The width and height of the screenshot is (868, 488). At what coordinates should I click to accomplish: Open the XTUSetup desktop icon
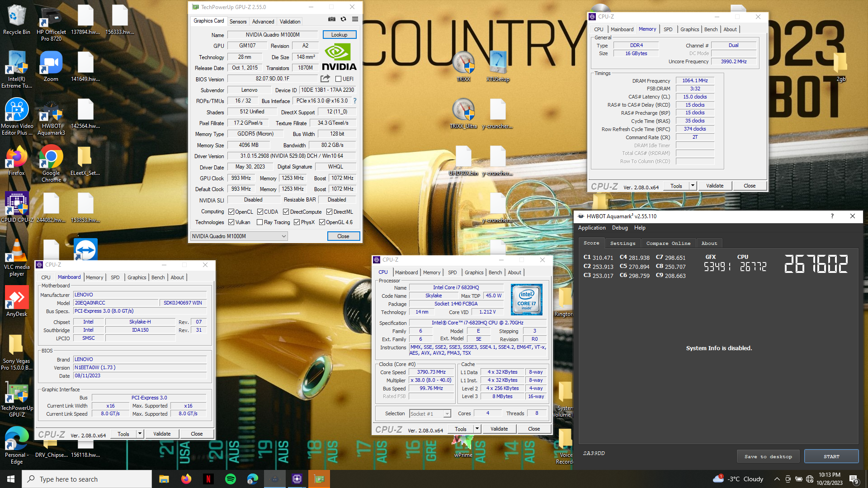pyautogui.click(x=498, y=67)
